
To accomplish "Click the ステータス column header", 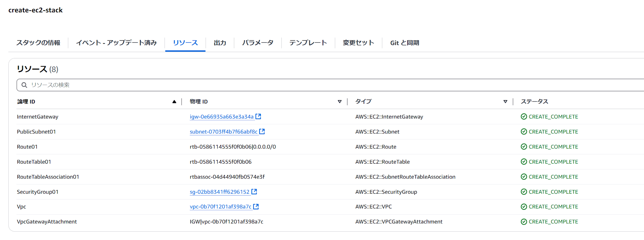I will (535, 101).
